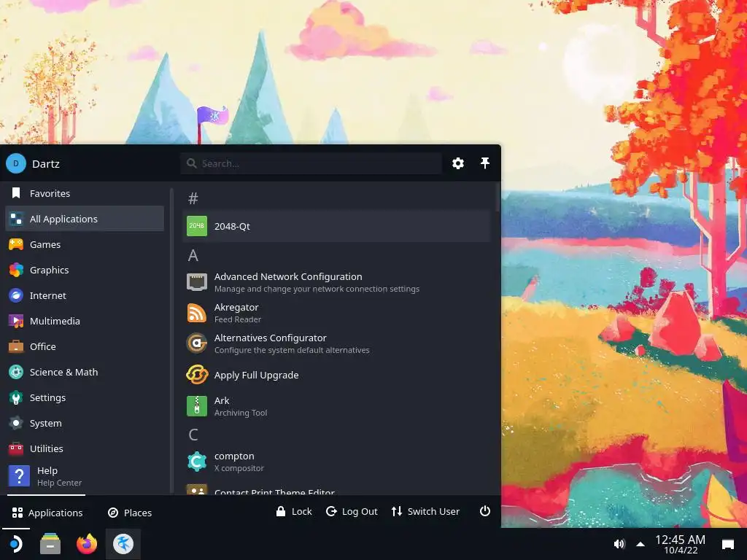Open the Utilities category icon
Image resolution: width=747 pixels, height=560 pixels.
[16, 448]
